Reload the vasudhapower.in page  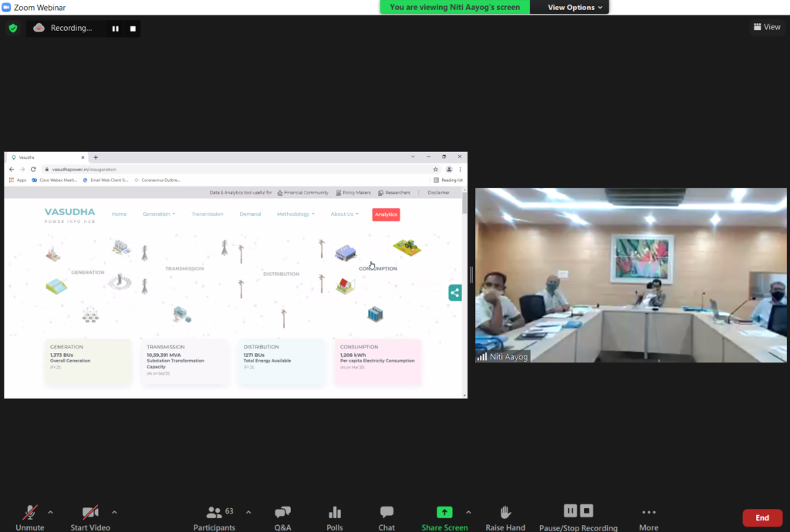[x=33, y=170]
